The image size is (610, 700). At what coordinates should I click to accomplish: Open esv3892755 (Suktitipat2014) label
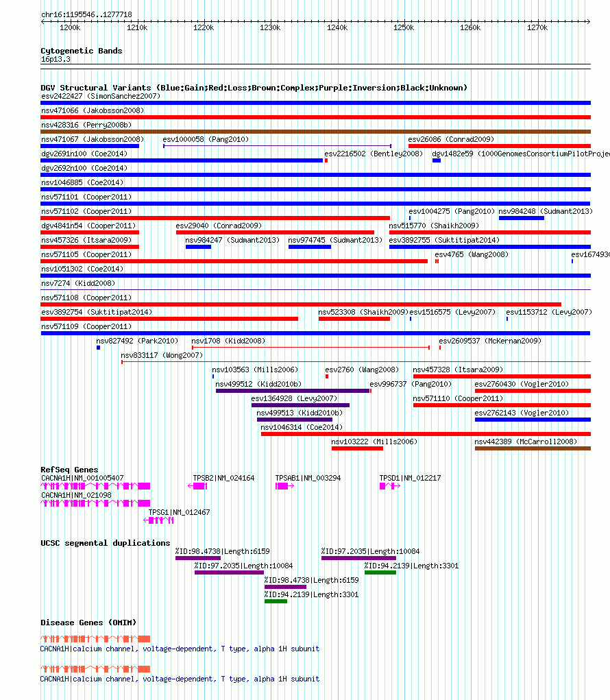coord(444,240)
